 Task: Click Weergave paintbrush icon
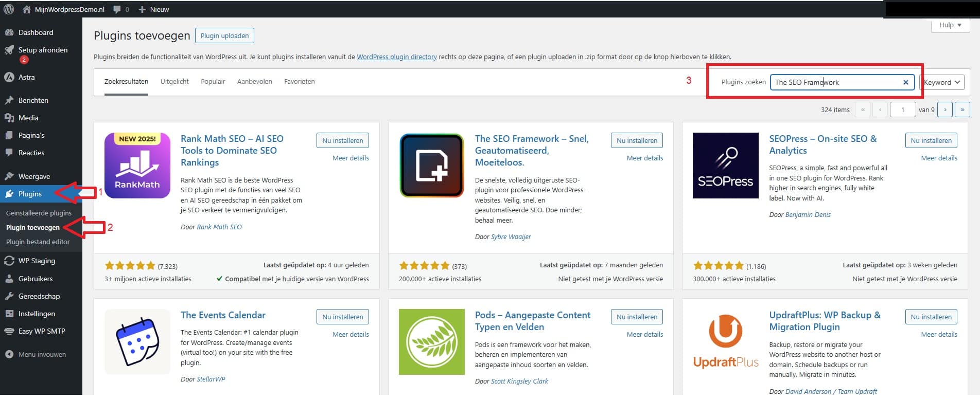9,176
